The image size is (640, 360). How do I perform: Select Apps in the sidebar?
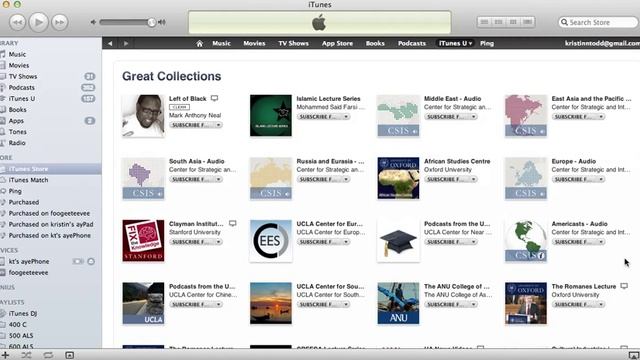click(16, 121)
